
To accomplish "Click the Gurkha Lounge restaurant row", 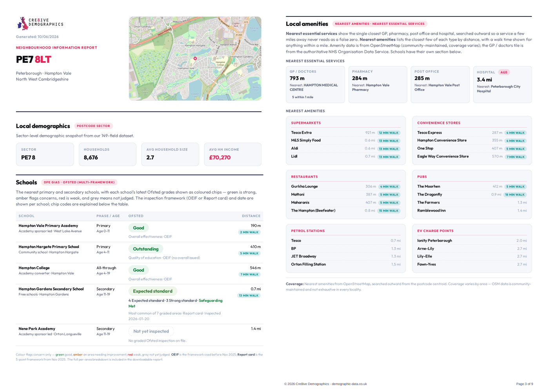I will click(x=346, y=187).
